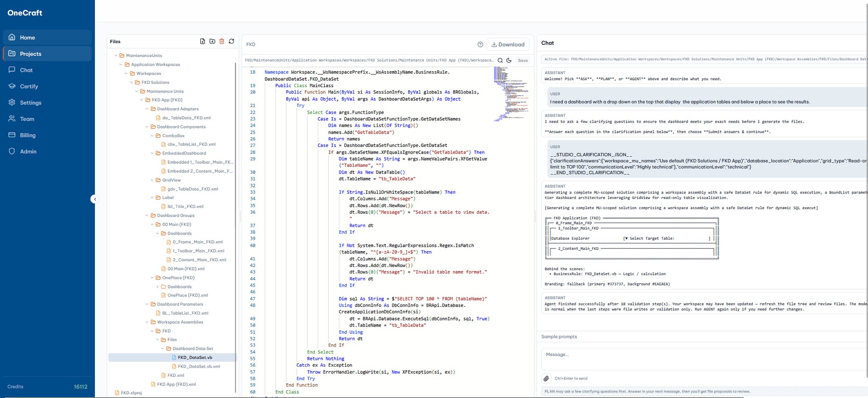Go to Projects in the sidebar
Screen dimensions: 868x398
[x=47, y=54]
